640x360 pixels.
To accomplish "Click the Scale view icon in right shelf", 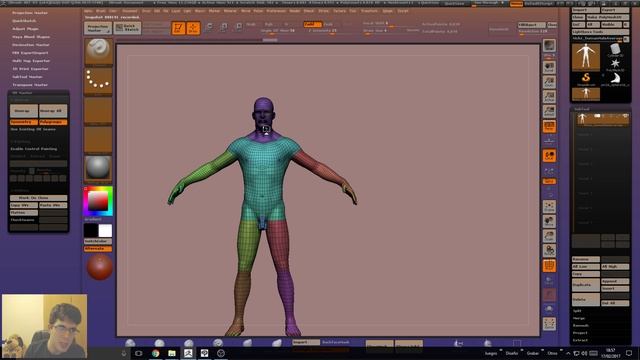I will pyautogui.click(x=549, y=236).
